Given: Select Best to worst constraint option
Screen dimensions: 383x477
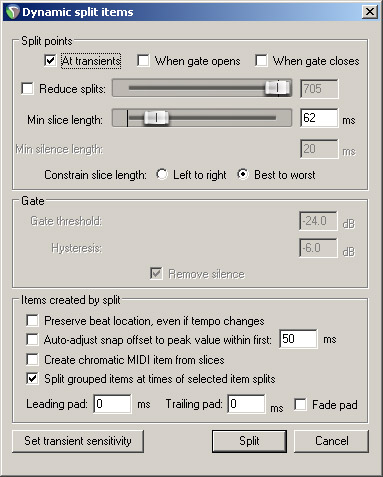Looking at the screenshot, I should [243, 174].
